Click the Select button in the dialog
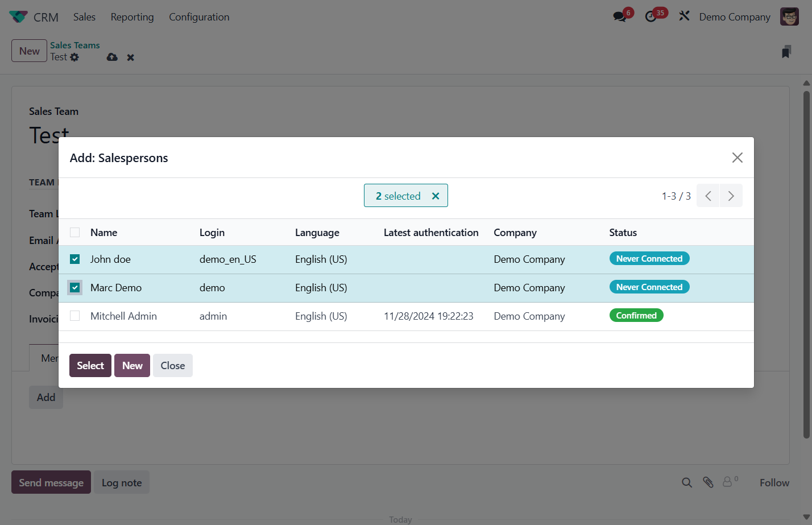Screen dimensions: 812x525 (x=90, y=365)
